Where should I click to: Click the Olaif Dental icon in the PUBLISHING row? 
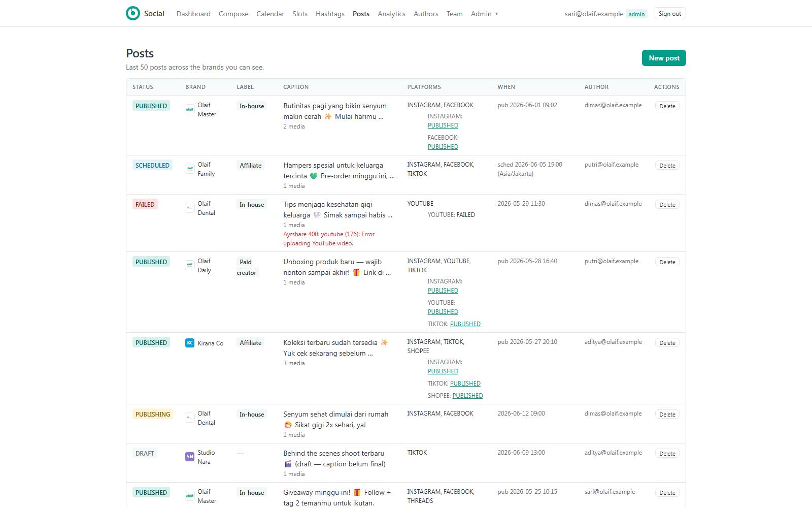(190, 418)
